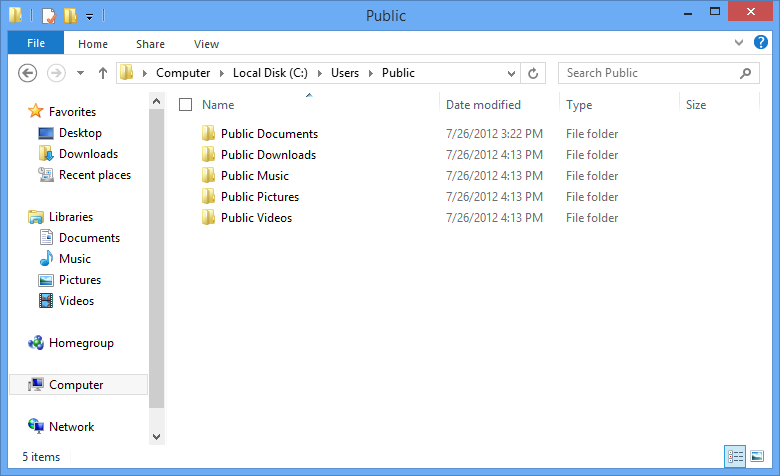780x476 pixels.
Task: Switch to the View ribbon tab
Action: pyautogui.click(x=206, y=44)
